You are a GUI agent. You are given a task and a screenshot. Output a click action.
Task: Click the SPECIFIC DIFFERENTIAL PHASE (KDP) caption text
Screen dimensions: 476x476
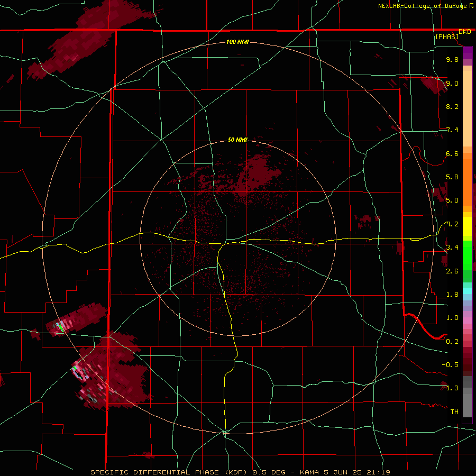pos(168,472)
